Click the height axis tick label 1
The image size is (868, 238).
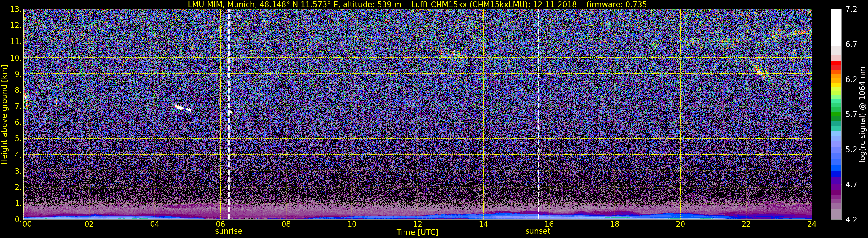(x=18, y=204)
